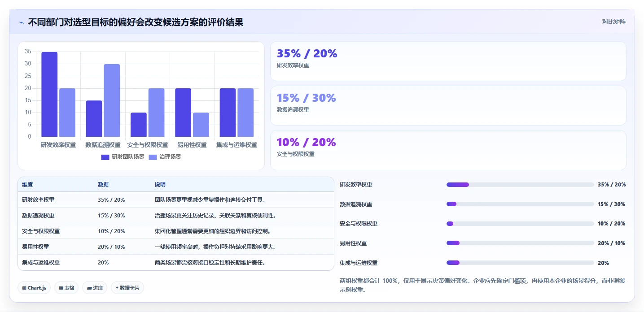Click the 治理场景更关注历史记录 description cell
The height and width of the screenshot is (312, 644).
pyautogui.click(x=215, y=216)
